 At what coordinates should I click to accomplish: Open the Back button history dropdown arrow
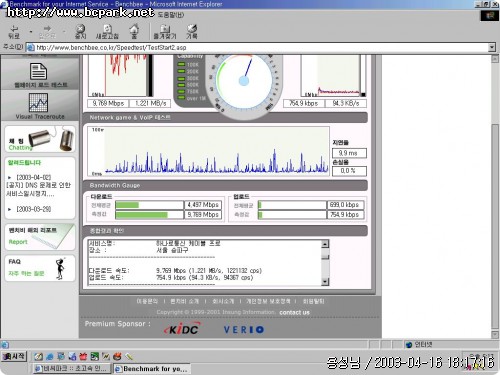[x=31, y=32]
